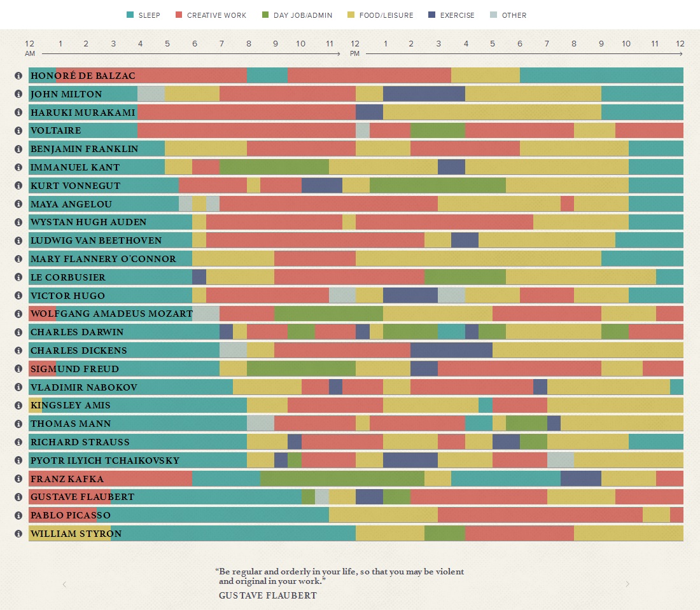
Task: Click the Food/Leisure legend label
Action: coord(386,15)
